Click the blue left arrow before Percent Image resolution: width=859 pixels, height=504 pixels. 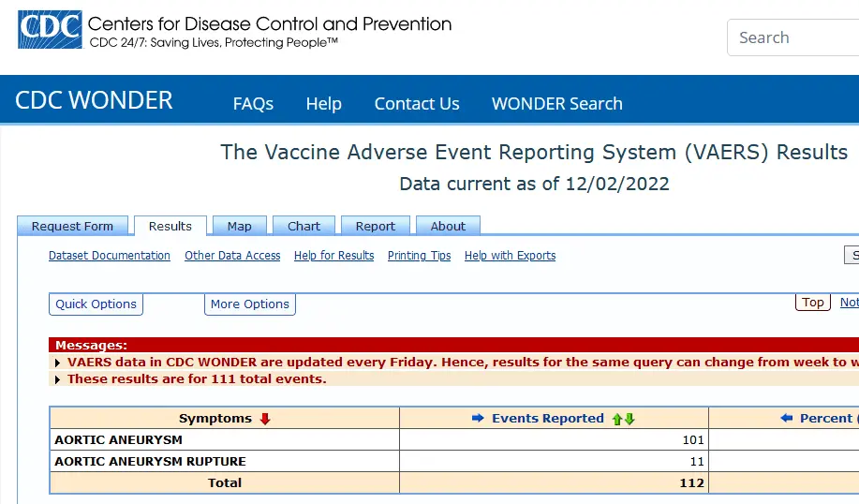[x=787, y=419]
